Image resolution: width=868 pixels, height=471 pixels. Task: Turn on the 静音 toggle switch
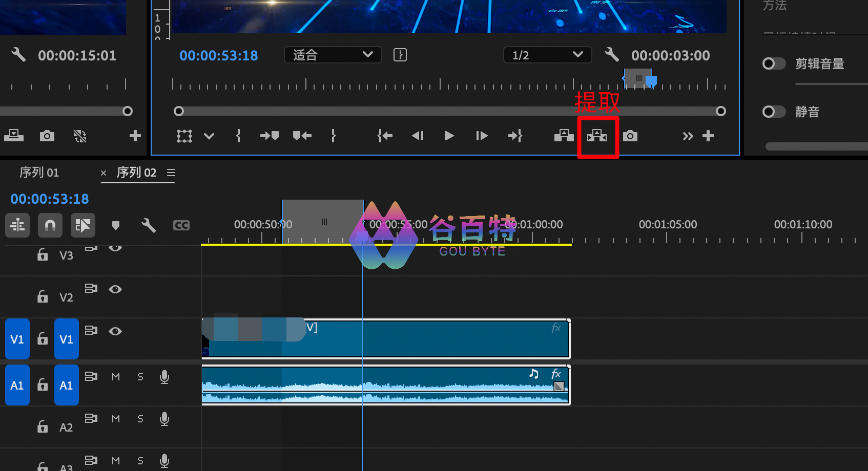(x=774, y=112)
